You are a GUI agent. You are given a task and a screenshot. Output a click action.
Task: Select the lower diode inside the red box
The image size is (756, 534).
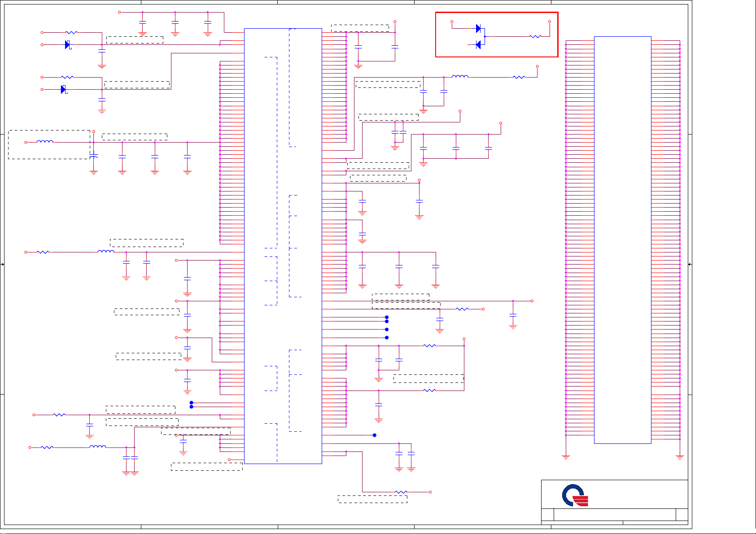(x=478, y=44)
